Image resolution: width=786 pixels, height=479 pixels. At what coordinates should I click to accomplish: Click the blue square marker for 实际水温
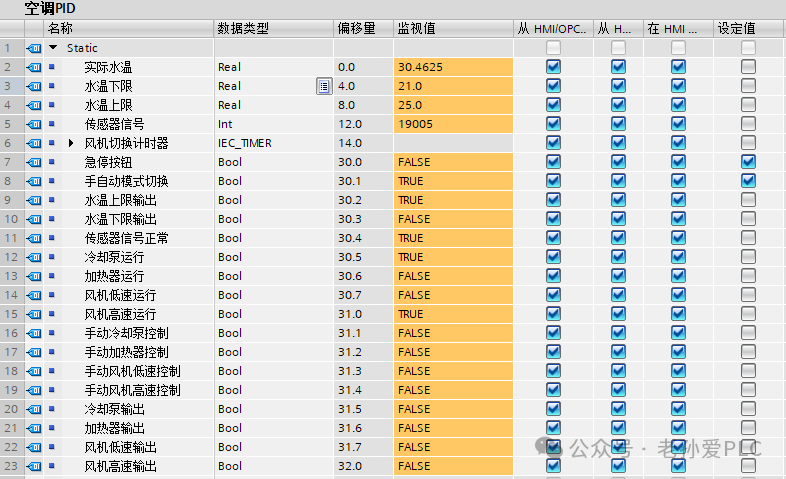[x=52, y=67]
